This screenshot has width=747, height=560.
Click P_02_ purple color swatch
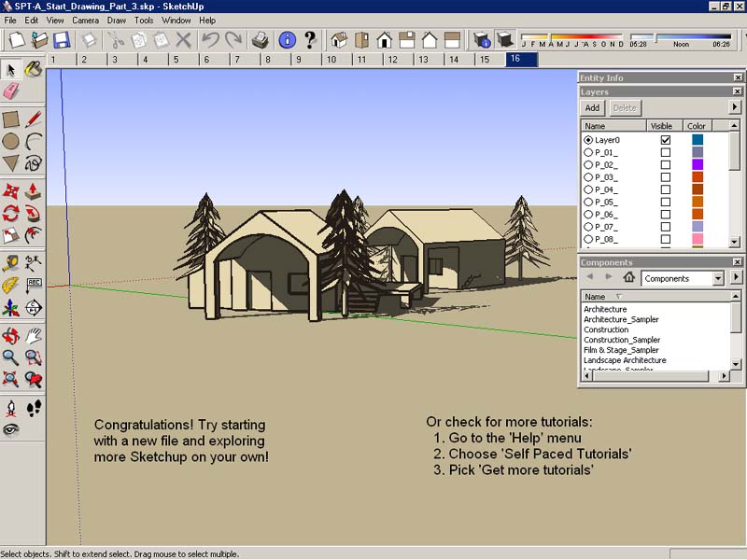tap(697, 164)
